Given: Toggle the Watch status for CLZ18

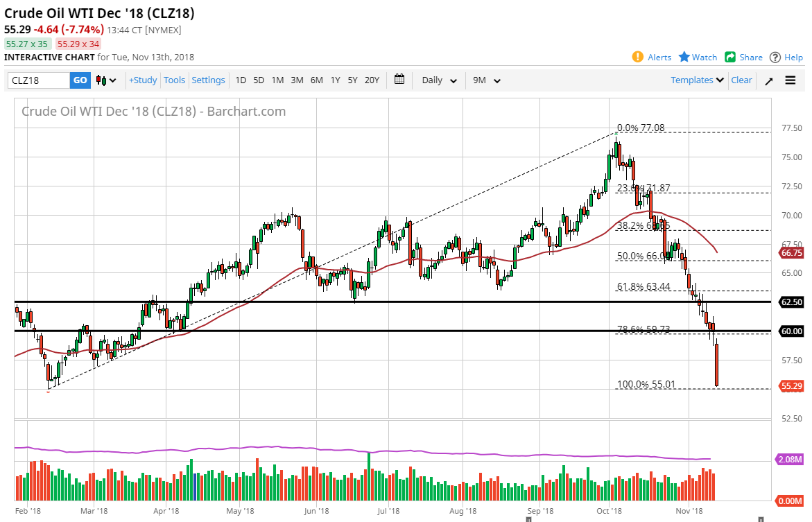Looking at the screenshot, I should (697, 57).
